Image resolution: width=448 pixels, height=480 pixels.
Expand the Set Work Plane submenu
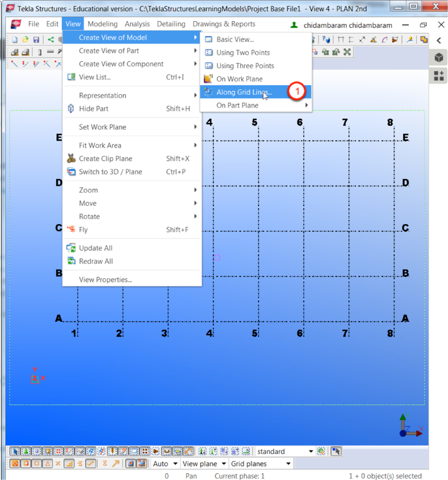click(x=132, y=127)
